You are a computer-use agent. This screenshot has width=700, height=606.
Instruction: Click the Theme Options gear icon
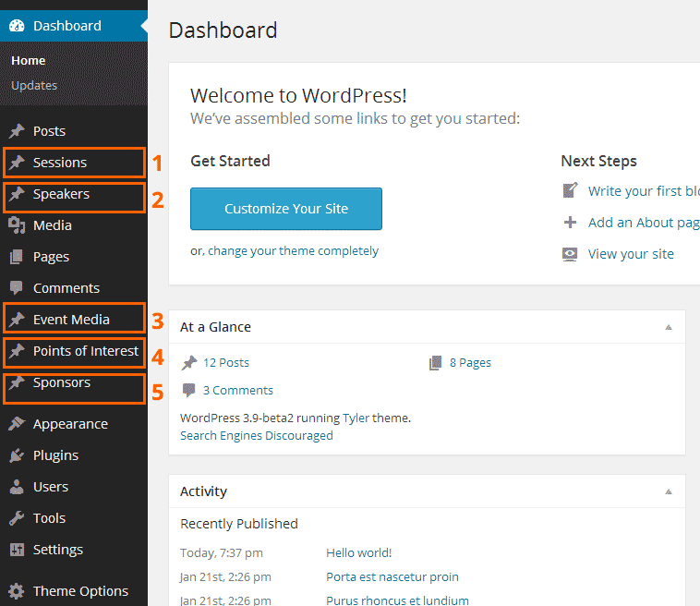(17, 591)
